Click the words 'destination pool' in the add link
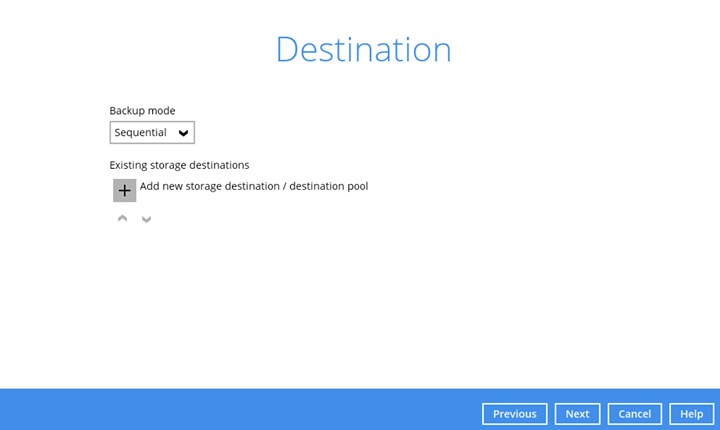 (x=328, y=186)
